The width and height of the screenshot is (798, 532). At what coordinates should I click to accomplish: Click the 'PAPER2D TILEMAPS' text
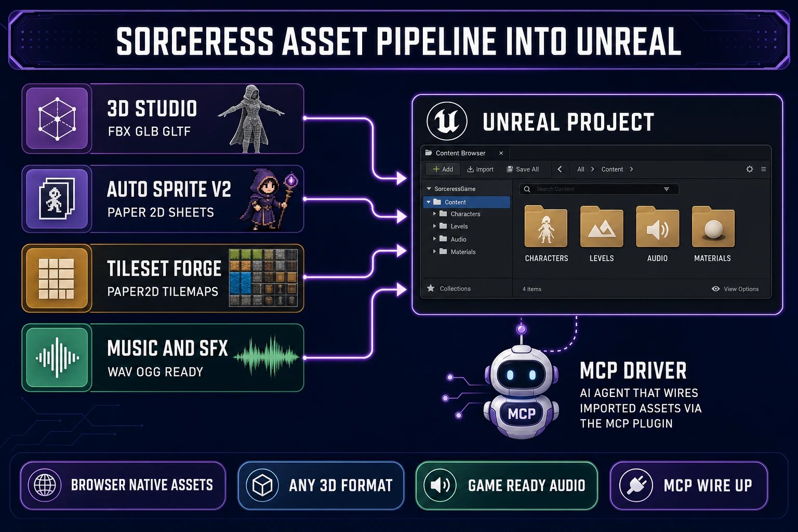point(163,291)
